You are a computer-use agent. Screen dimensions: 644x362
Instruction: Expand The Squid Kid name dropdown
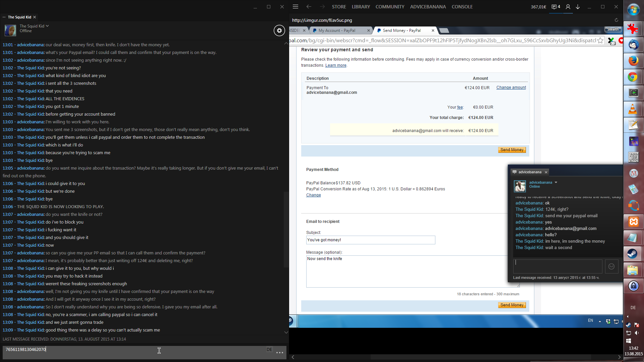(47, 26)
